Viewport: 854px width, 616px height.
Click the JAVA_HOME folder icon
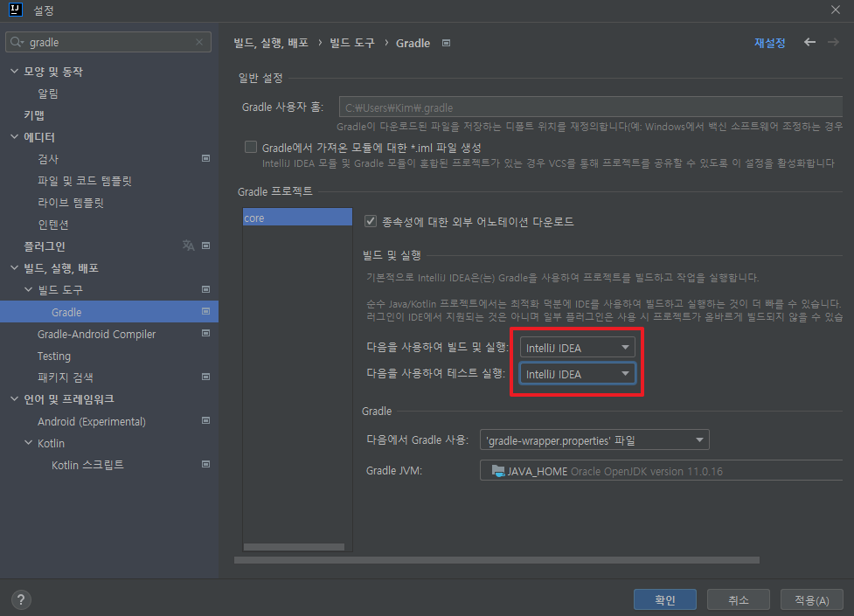point(498,471)
